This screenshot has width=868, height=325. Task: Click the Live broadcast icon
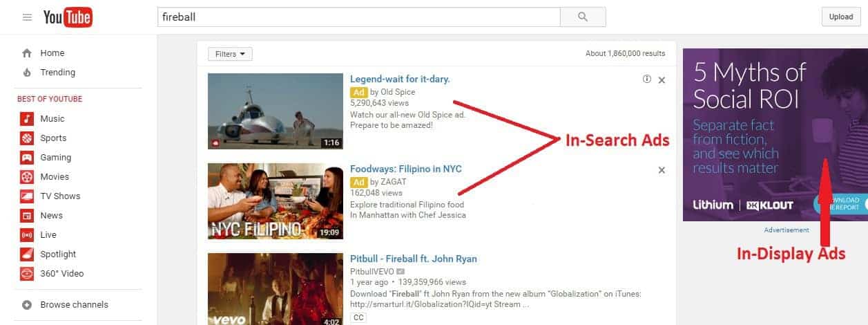(27, 235)
